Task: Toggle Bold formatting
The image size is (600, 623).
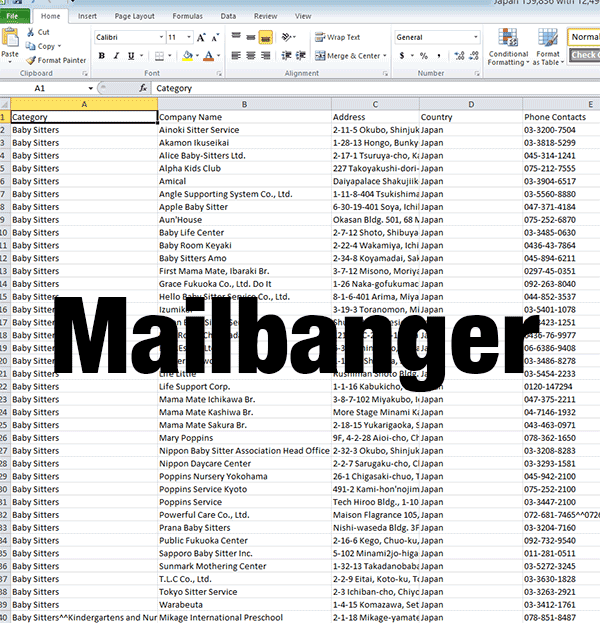Action: pyautogui.click(x=102, y=56)
